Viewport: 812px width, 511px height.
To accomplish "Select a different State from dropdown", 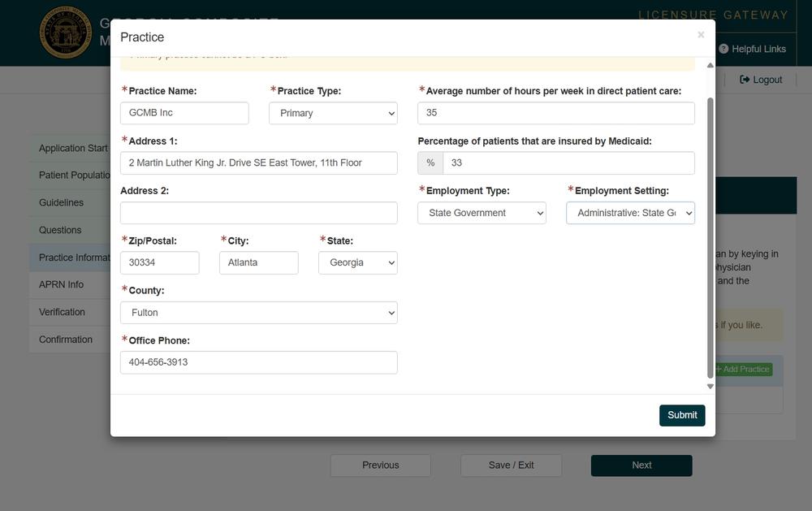I will 357,262.
